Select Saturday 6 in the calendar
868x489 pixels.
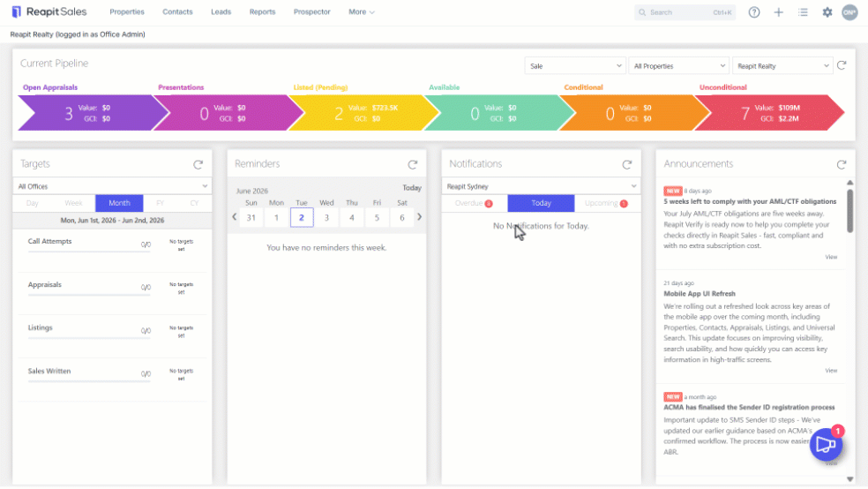402,218
